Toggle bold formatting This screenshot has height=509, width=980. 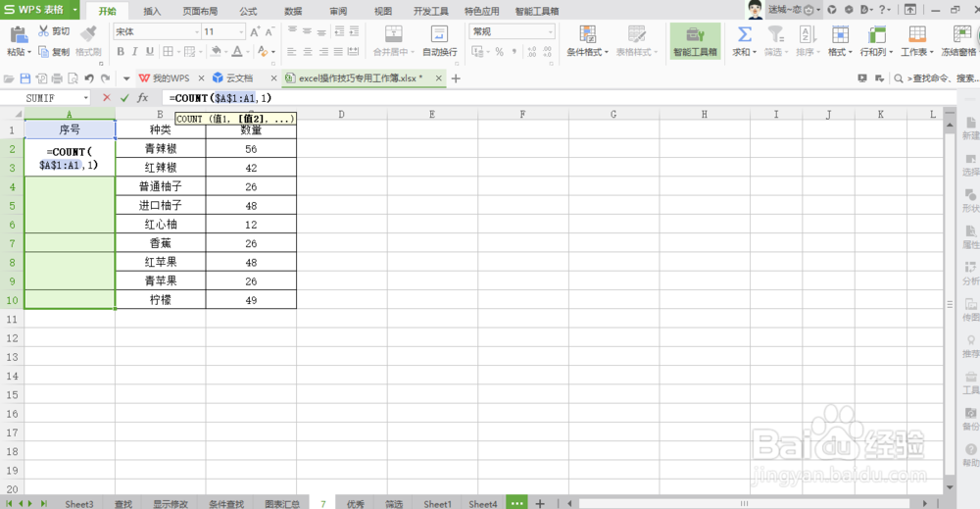coord(121,51)
